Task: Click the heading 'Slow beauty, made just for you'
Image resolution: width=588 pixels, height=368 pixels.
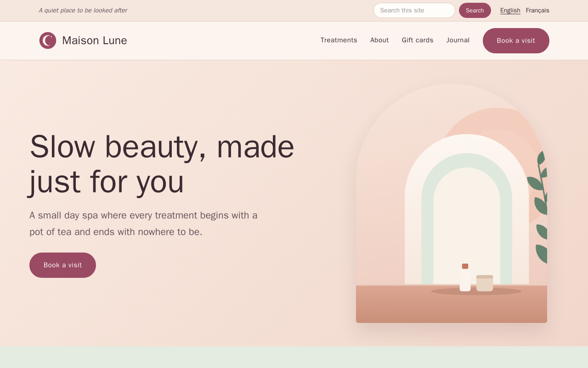Action: point(162,164)
